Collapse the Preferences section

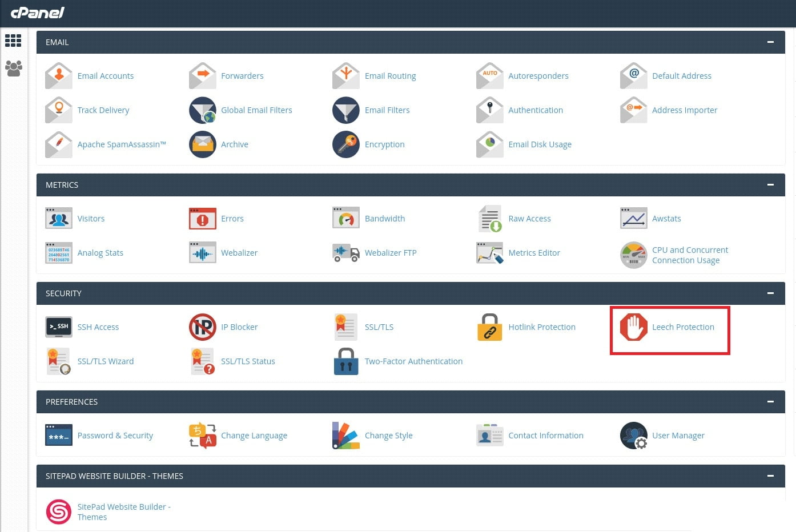[x=770, y=402]
